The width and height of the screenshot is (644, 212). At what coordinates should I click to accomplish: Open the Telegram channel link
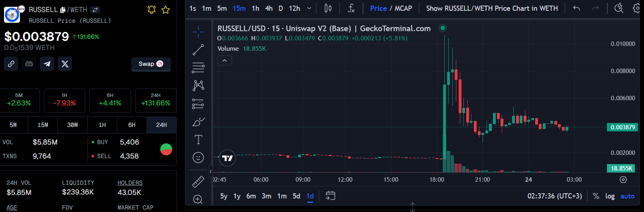pos(47,64)
